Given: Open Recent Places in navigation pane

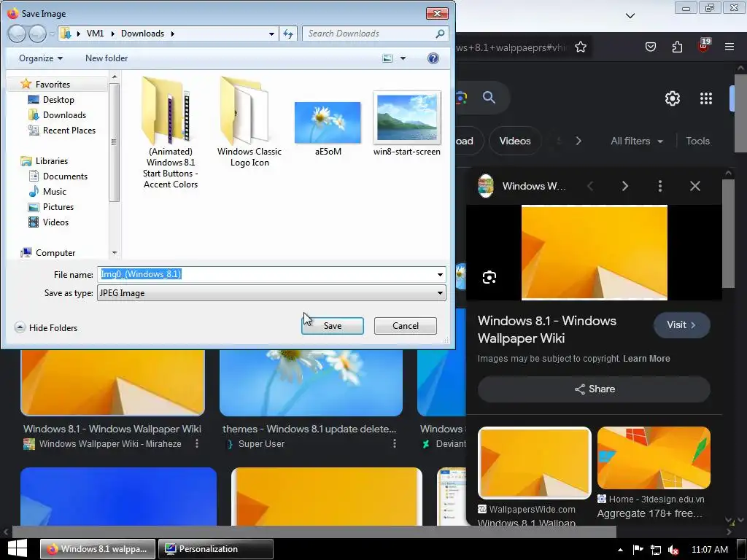Looking at the screenshot, I should click(x=69, y=130).
